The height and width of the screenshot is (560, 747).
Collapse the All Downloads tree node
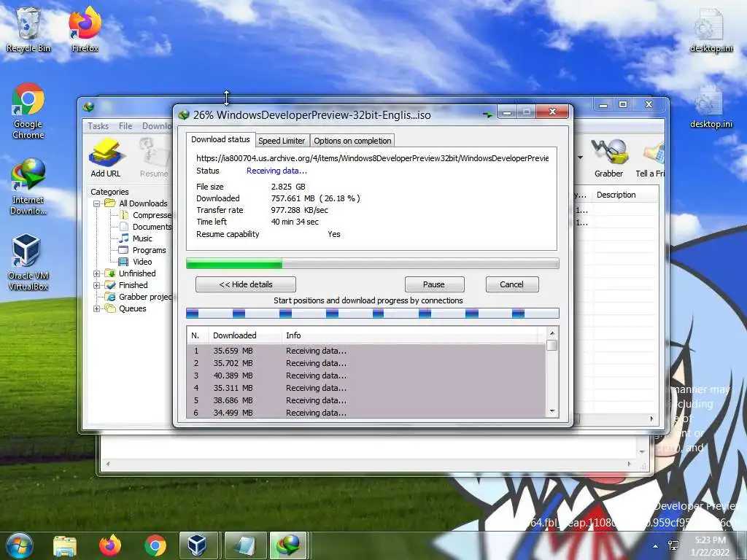point(97,203)
